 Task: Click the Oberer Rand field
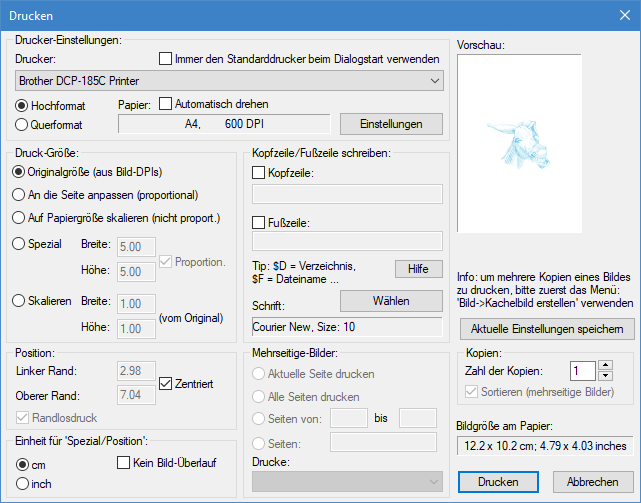[136, 395]
